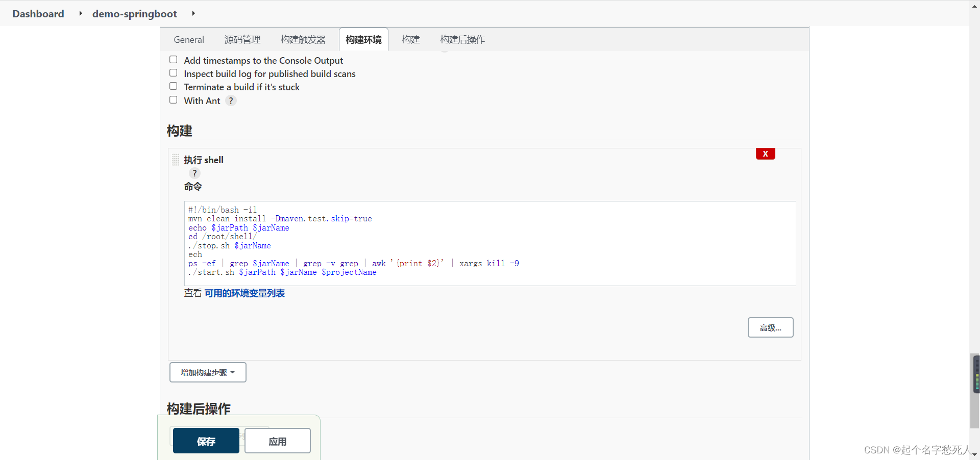Expand the Dashboard breadcrumb arrow

[80, 13]
